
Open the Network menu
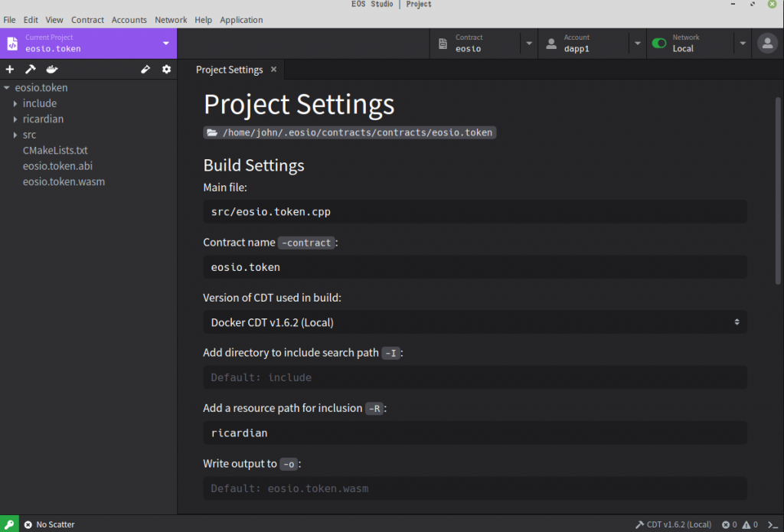tap(170, 20)
